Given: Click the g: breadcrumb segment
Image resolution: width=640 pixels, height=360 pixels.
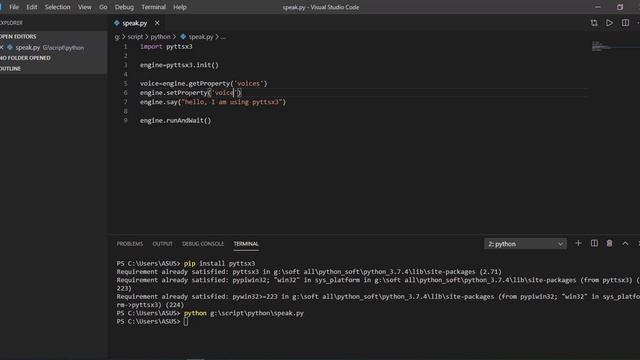Looking at the screenshot, I should 117,37.
